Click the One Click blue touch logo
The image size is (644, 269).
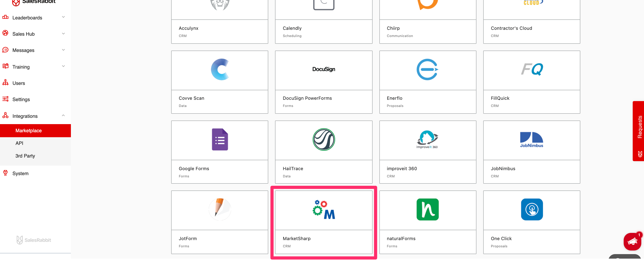point(532,209)
